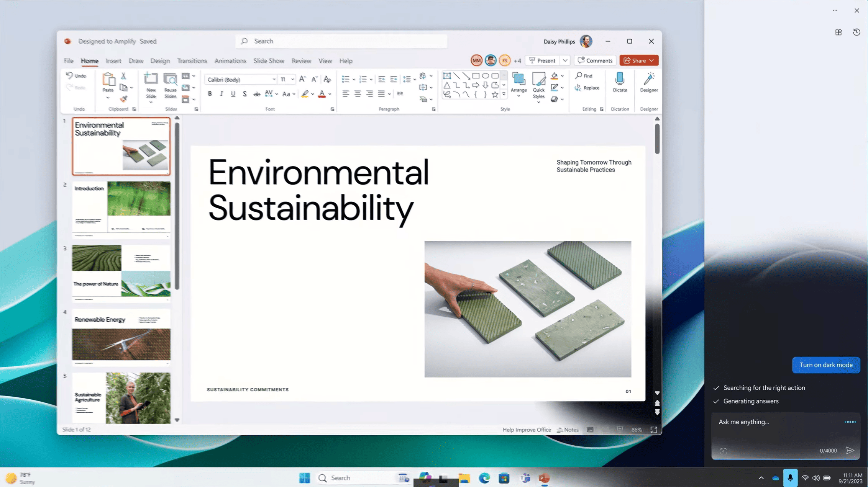Click Help Improve Office in status bar
The height and width of the screenshot is (487, 868).
[x=527, y=430]
